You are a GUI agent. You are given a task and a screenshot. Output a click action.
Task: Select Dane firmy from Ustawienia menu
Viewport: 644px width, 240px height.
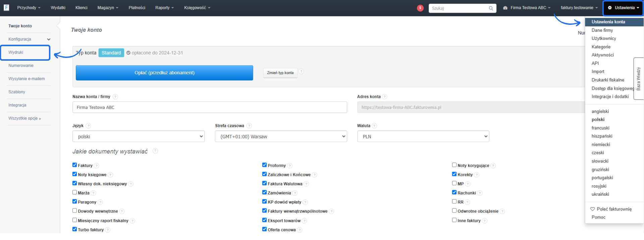602,30
